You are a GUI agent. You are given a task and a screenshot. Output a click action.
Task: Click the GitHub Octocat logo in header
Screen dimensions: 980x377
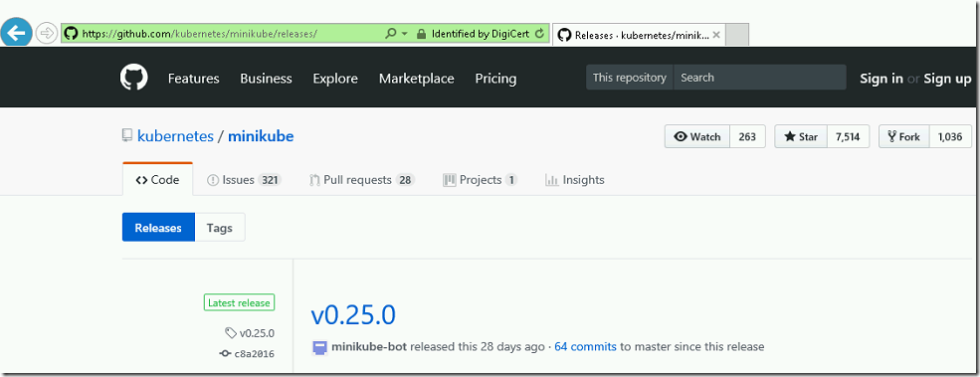point(133,78)
